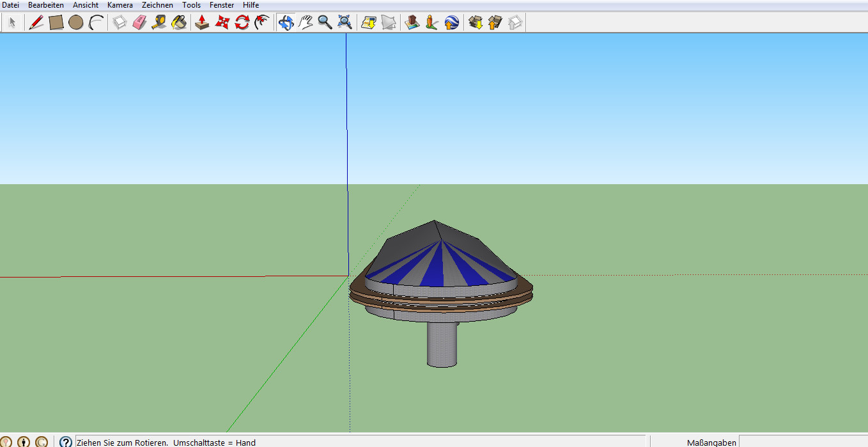868x447 pixels.
Task: Click the grayed Toggle Terrain icon
Action: (x=389, y=23)
